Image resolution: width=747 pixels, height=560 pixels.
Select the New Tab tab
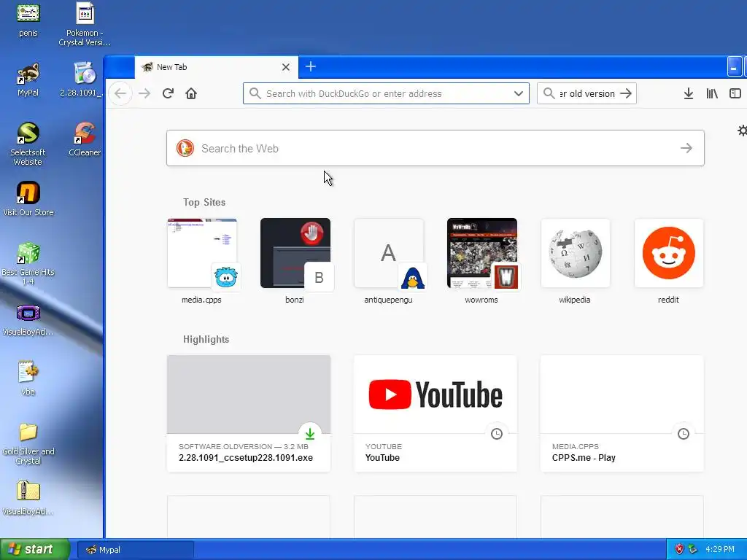click(x=217, y=67)
